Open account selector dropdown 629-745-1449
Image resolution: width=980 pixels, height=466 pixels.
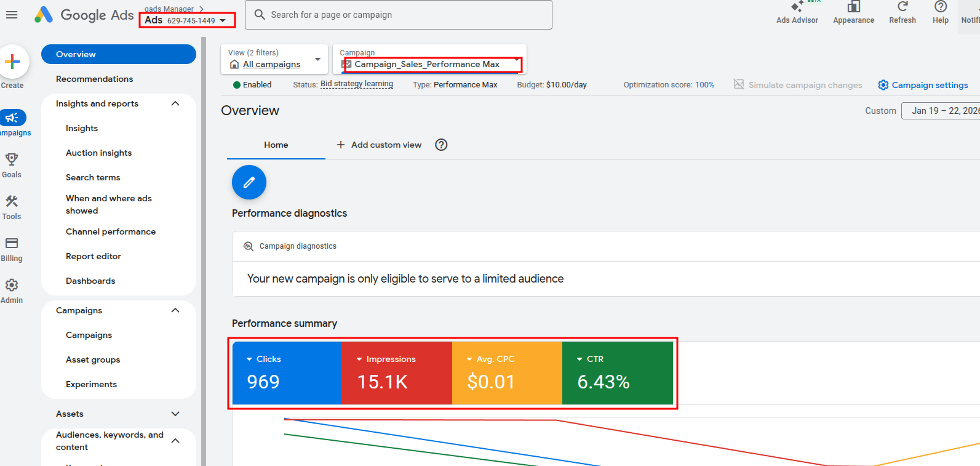pyautogui.click(x=187, y=20)
